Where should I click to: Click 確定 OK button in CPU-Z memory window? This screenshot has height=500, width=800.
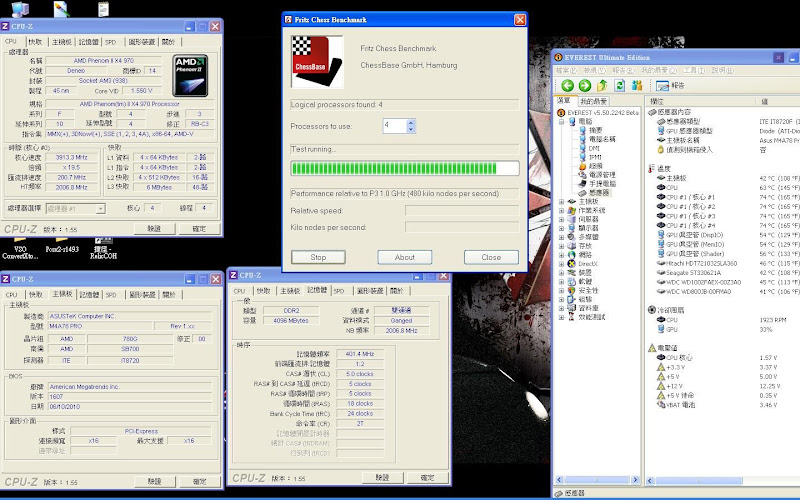(428, 478)
